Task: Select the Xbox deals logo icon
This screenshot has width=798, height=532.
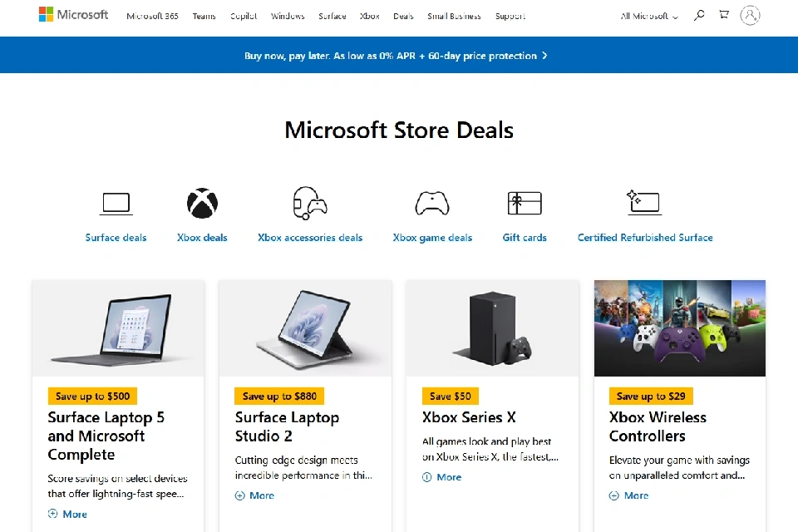Action: (202, 203)
